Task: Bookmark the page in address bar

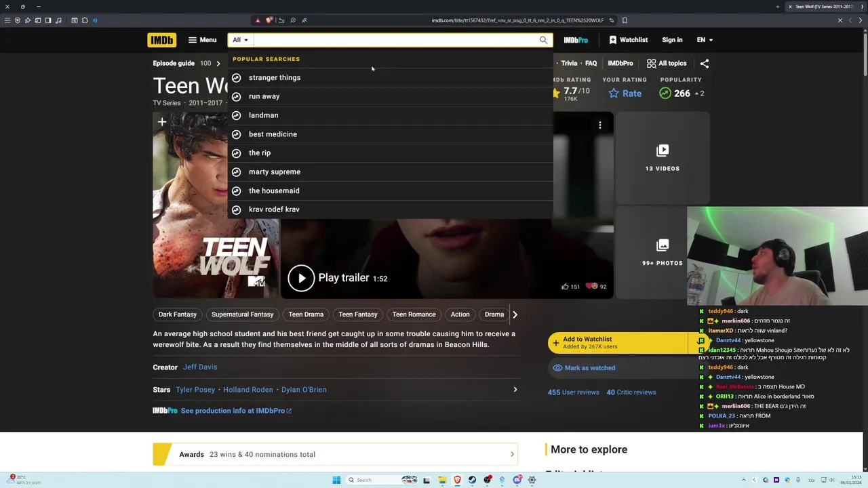Action: (625, 20)
